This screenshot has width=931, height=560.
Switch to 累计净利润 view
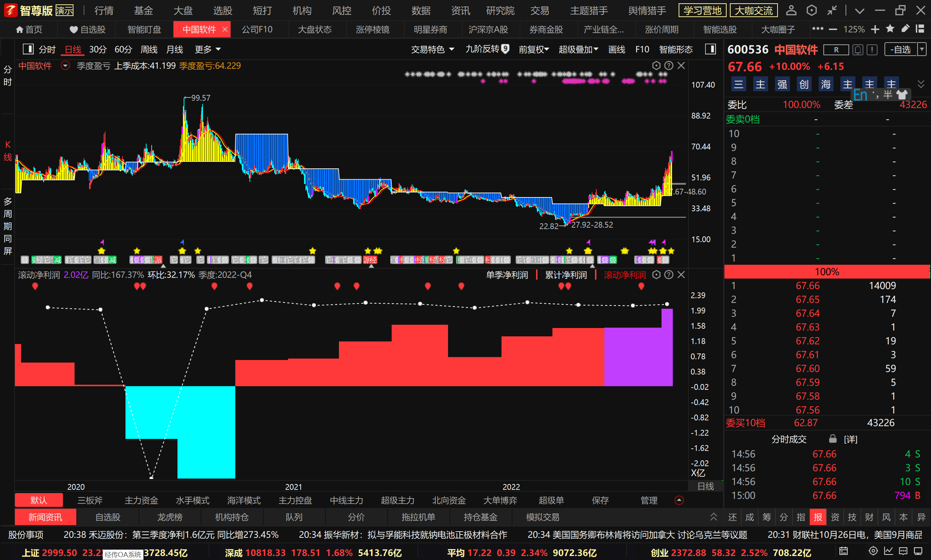click(566, 275)
